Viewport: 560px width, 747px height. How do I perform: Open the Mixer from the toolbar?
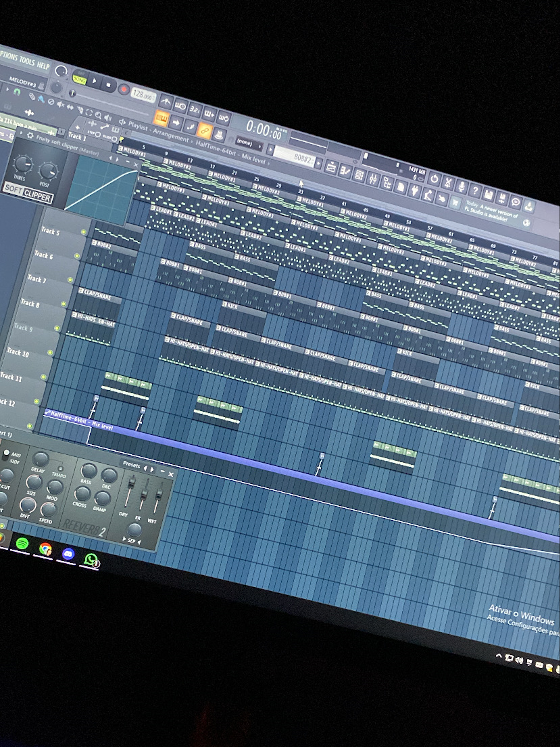coord(373,178)
